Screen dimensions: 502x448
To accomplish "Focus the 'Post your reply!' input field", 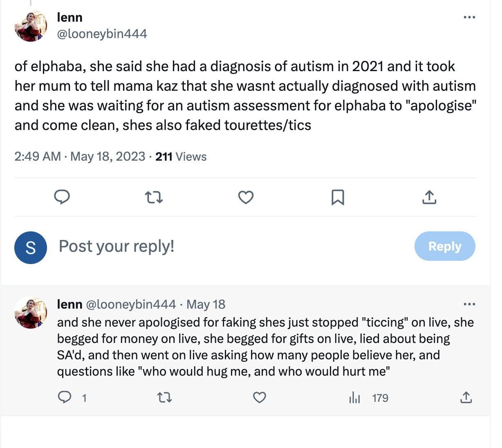I will tap(117, 246).
